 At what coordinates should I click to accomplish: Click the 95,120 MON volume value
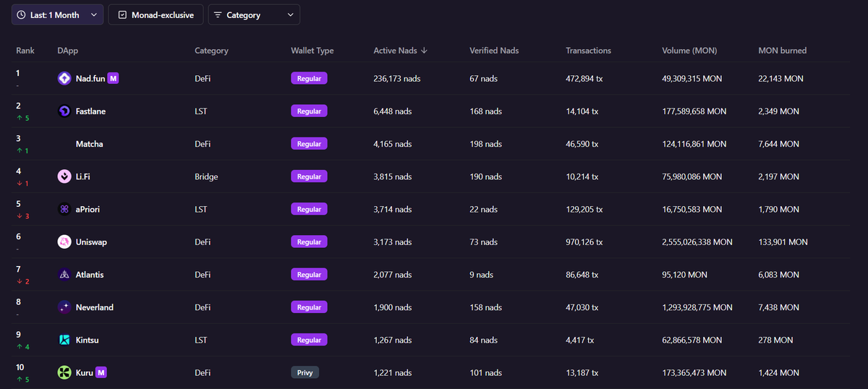coord(685,275)
